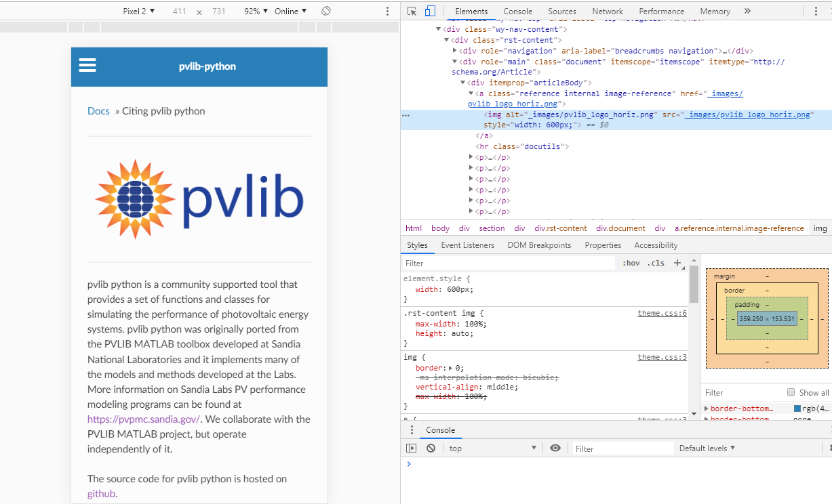The width and height of the screenshot is (832, 504).
Task: Select the hr class docutils node
Action: (x=521, y=146)
